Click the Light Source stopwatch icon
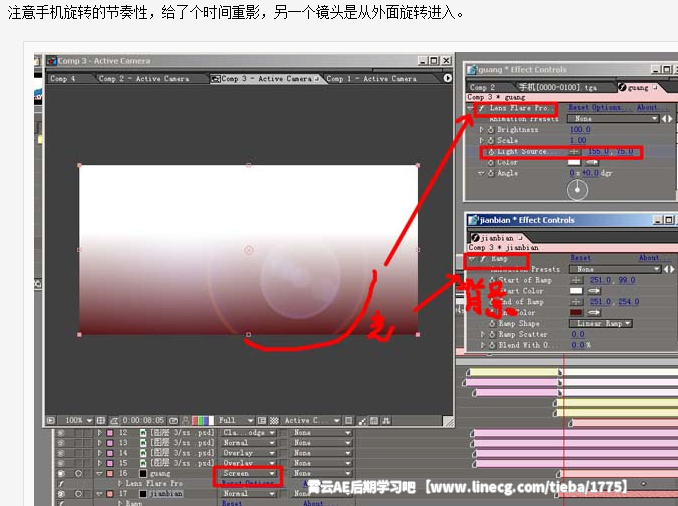The image size is (678, 506). (x=491, y=151)
